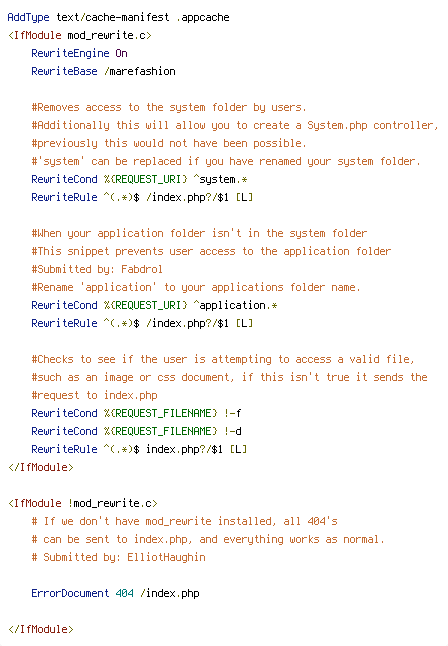Image resolution: width=448 pixels, height=646 pixels.
Task: Click the 'Submitted by: ElliotHaughin' comment
Action: point(118,557)
